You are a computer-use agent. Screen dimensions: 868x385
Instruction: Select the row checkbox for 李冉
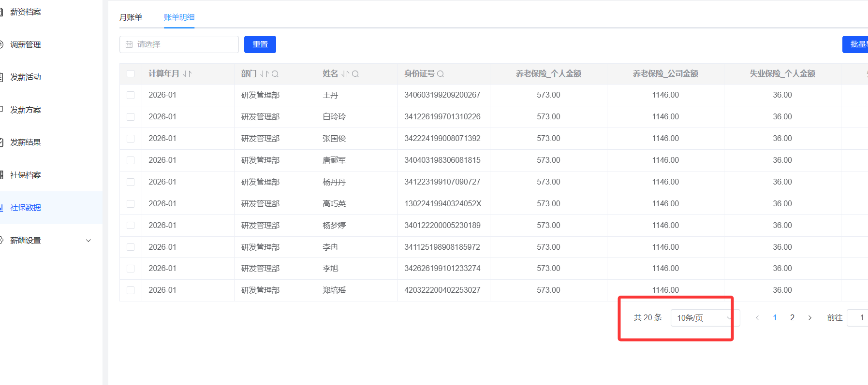pos(131,247)
